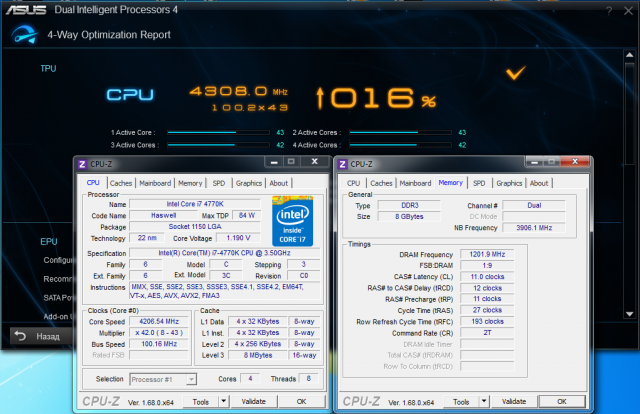Click the Multiplier x 42.0 value
Viewport: 640px width, 414px height.
coord(159,333)
